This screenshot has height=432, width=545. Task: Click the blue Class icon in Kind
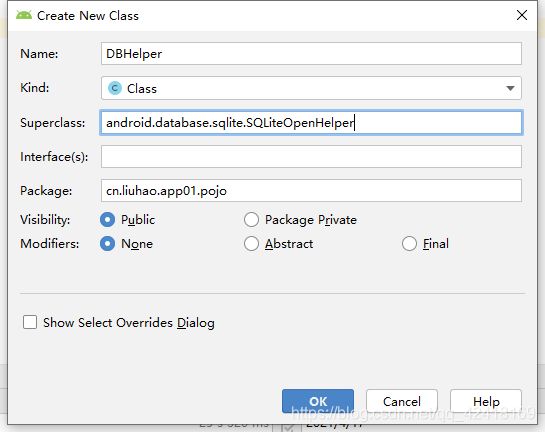[x=115, y=88]
